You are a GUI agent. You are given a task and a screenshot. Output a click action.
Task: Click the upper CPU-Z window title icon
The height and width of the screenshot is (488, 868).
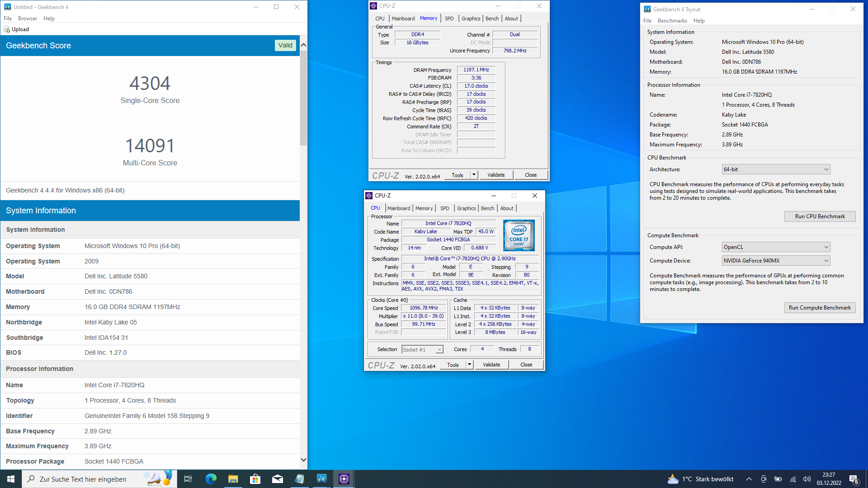pos(373,6)
